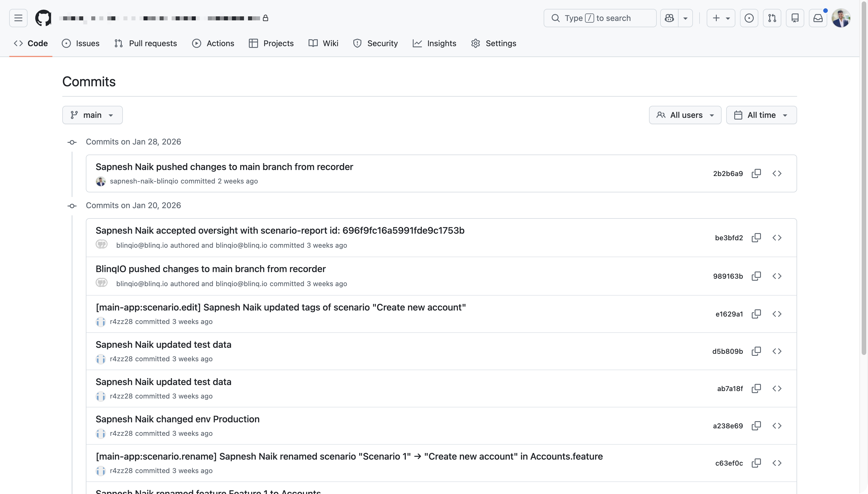Open the Copilot chat icon
Image resolution: width=868 pixels, height=494 pixels.
pos(669,18)
